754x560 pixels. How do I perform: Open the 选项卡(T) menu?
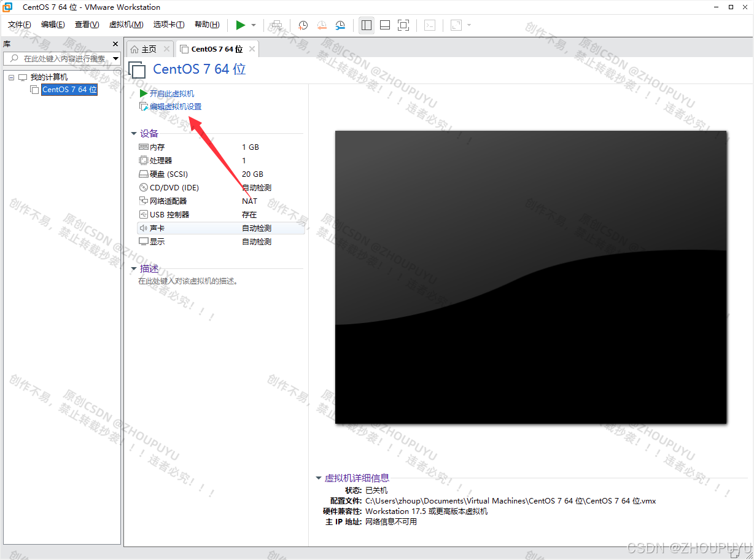tap(169, 25)
